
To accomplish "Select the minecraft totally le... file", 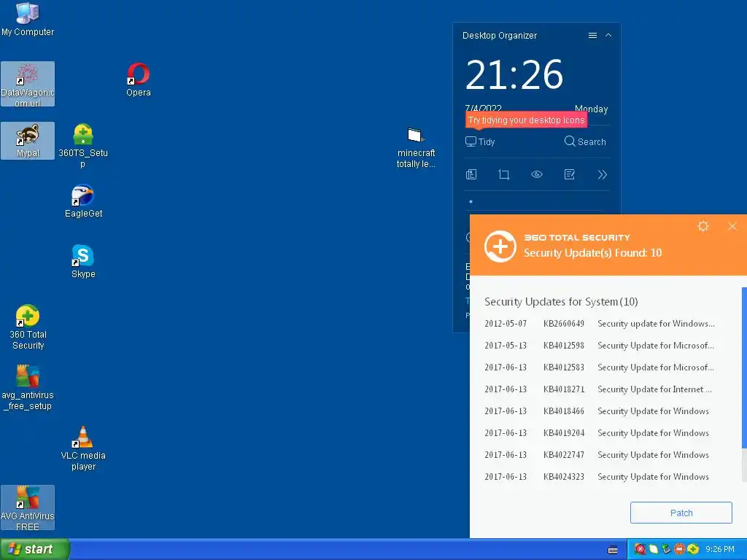I will (416, 147).
